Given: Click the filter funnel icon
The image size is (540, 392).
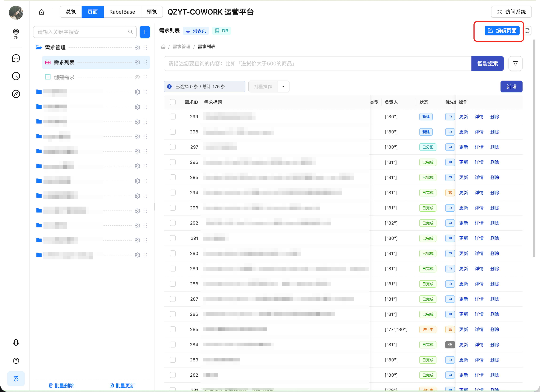Looking at the screenshot, I should point(515,63).
